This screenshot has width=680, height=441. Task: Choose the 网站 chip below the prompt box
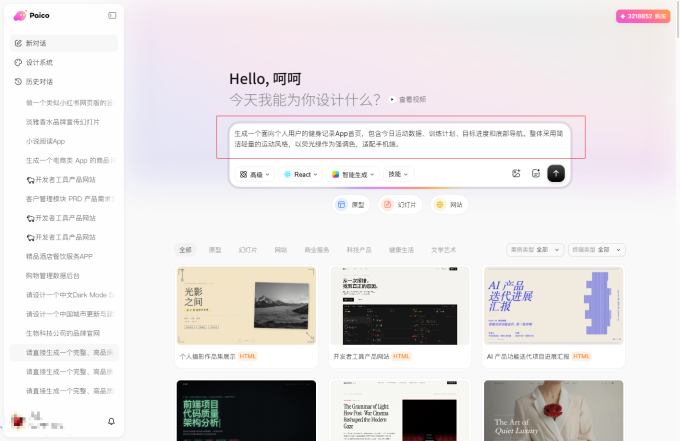449,205
